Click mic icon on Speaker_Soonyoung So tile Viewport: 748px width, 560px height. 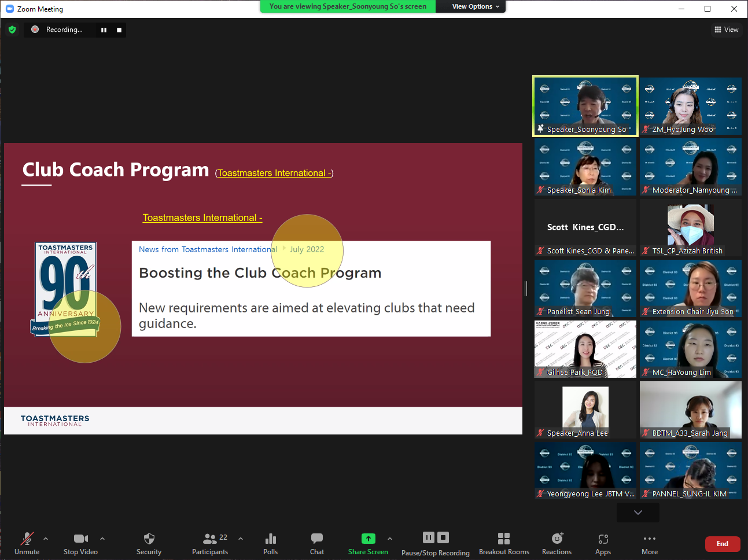click(540, 129)
